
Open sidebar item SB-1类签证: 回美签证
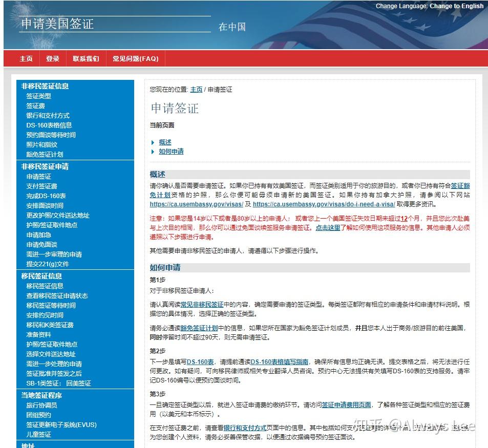tap(58, 383)
